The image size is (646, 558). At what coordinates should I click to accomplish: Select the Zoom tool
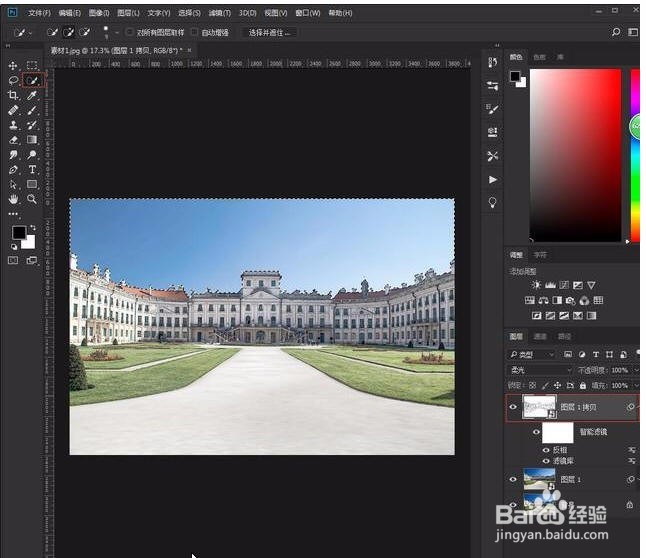tap(32, 199)
